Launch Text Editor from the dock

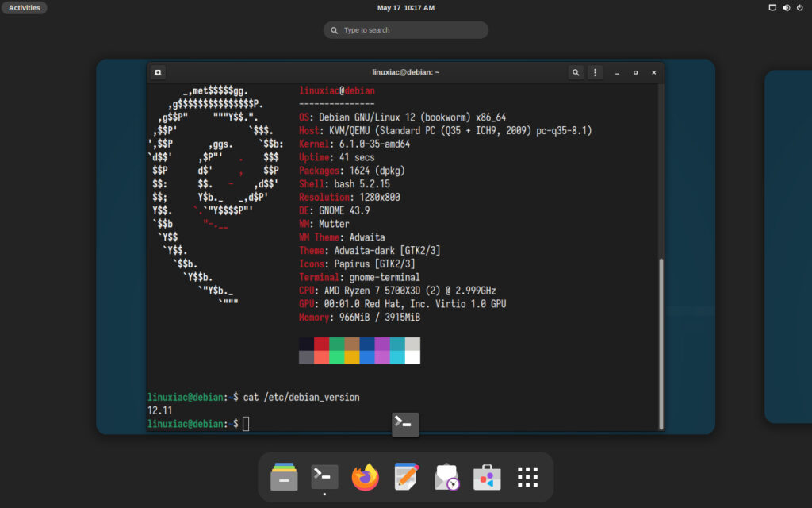click(406, 477)
